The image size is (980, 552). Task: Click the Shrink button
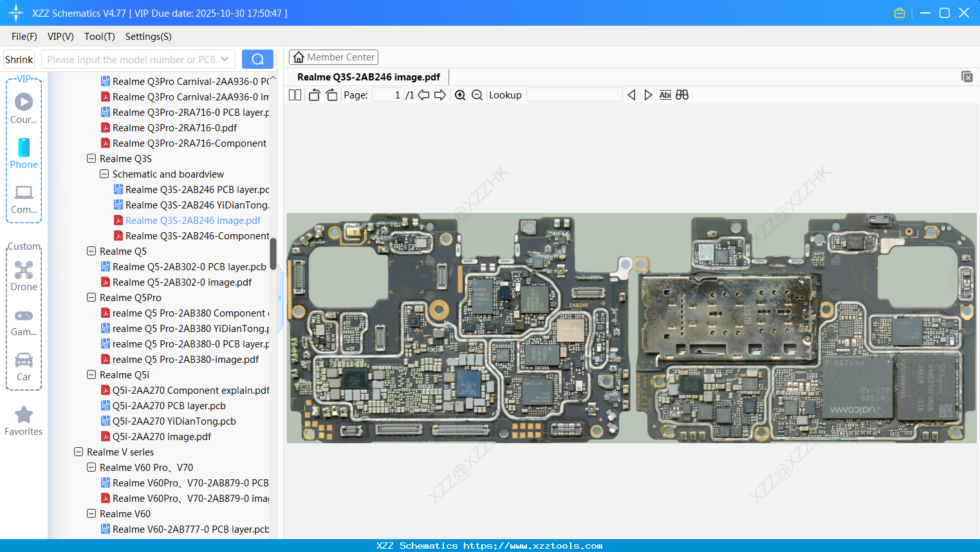pos(19,59)
